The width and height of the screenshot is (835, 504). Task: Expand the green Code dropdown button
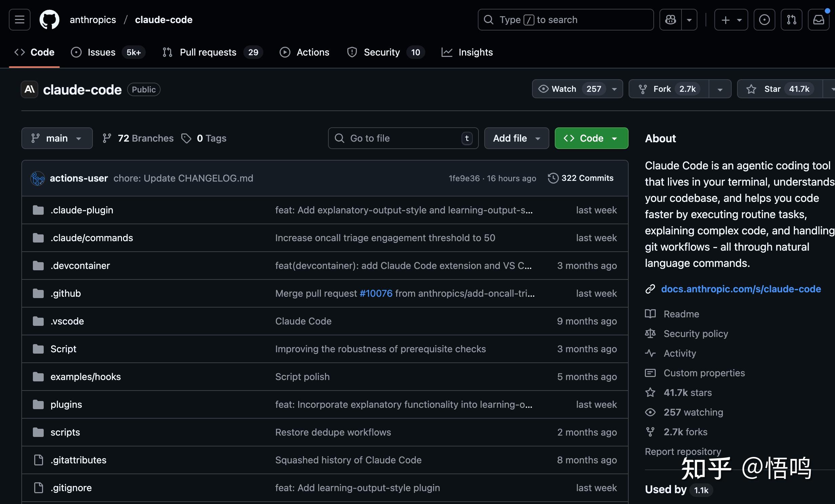tap(591, 138)
